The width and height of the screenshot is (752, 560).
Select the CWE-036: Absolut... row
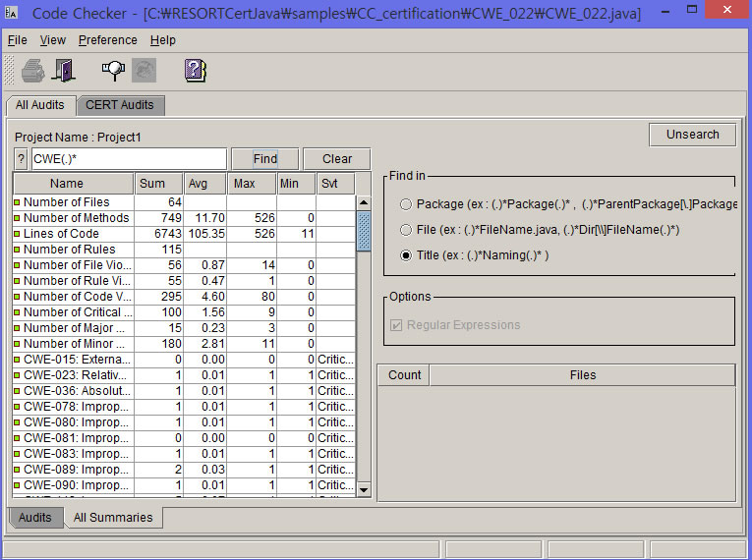click(x=184, y=391)
